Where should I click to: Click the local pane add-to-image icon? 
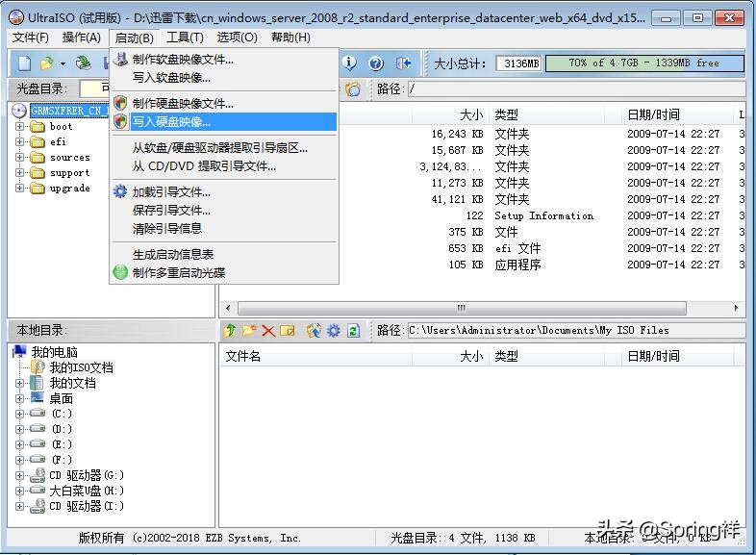(x=314, y=330)
